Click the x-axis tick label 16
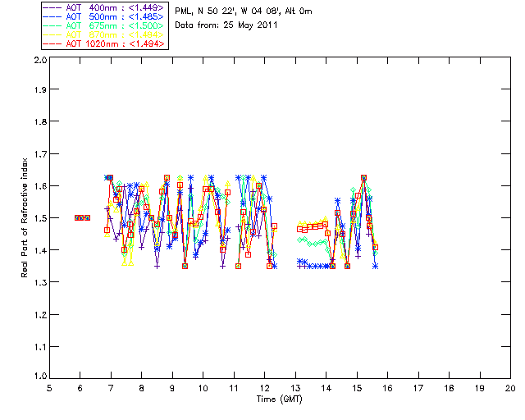 [x=387, y=388]
